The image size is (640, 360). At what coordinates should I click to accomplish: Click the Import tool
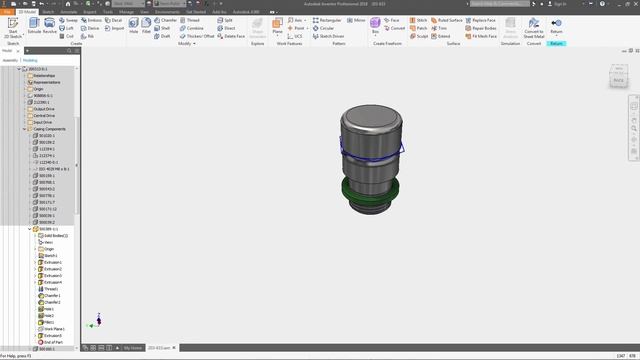pos(114,28)
